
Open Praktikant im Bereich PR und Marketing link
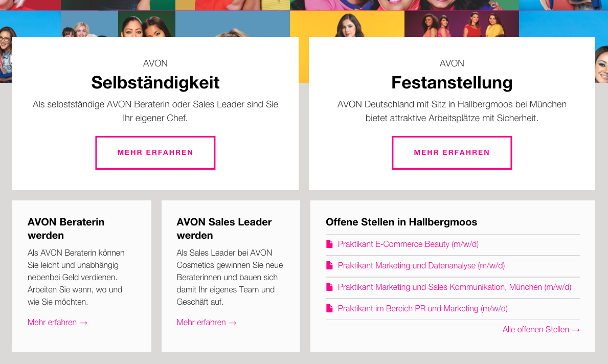coord(423,309)
